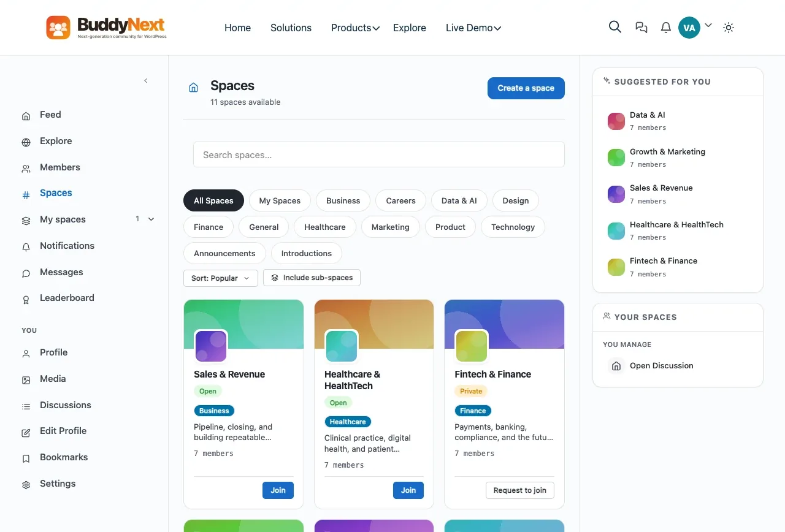Join the Sales & Revenue space
The width and height of the screenshot is (785, 532).
[278, 490]
